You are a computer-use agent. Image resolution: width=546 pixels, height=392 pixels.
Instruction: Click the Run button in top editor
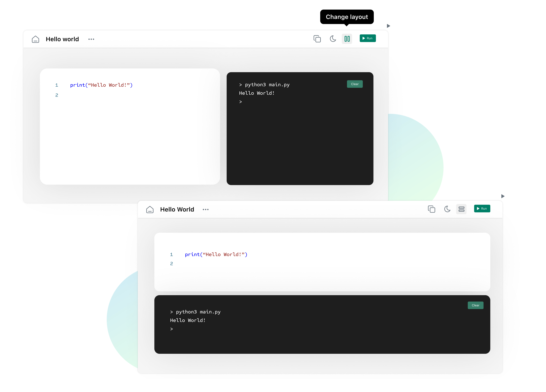point(367,38)
